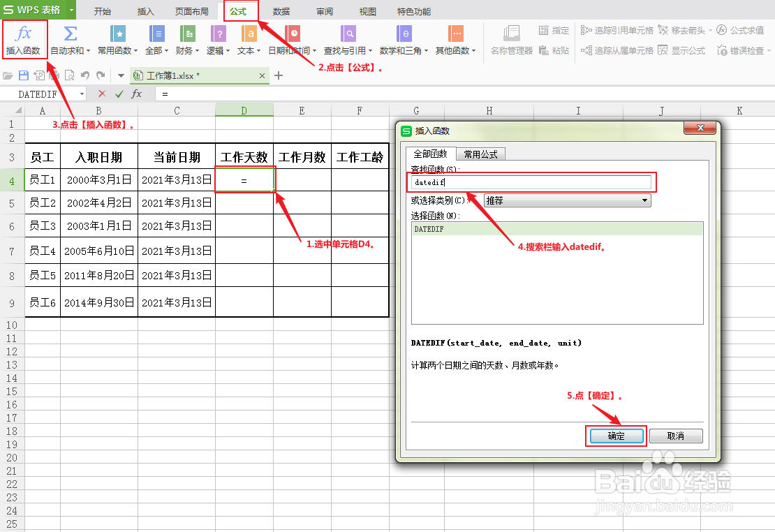Open the Text (文本) functions icon

(x=249, y=34)
